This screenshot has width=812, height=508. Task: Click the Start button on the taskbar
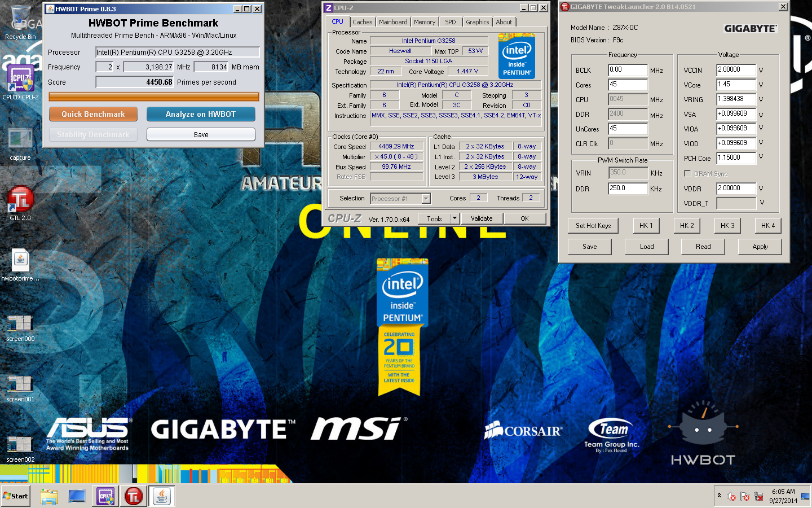click(15, 496)
